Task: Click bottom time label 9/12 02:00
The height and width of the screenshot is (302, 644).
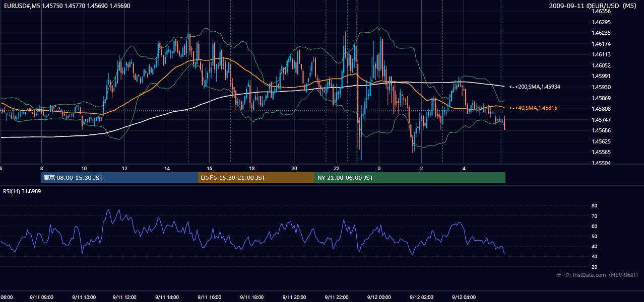Action: [x=421, y=297]
